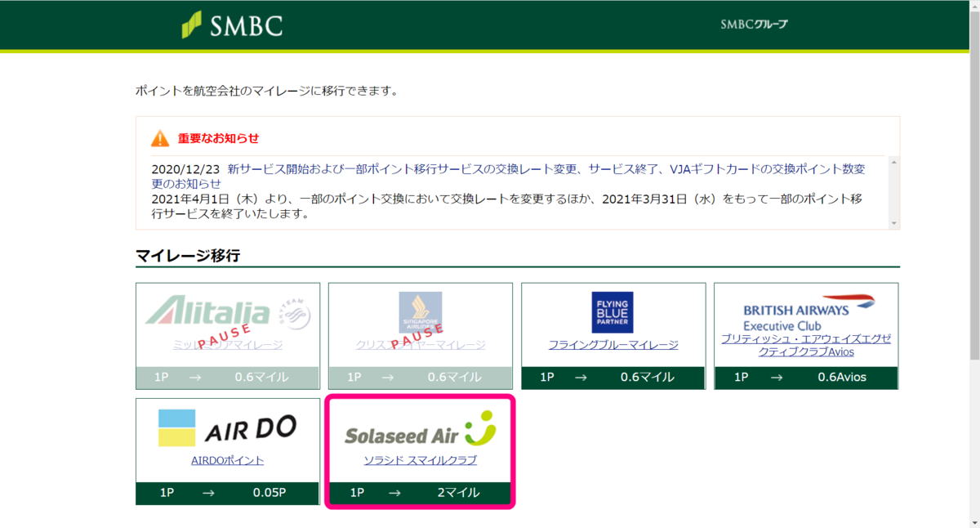Open the SMBCグループ link
Viewport: 980px width, 528px height.
[754, 25]
